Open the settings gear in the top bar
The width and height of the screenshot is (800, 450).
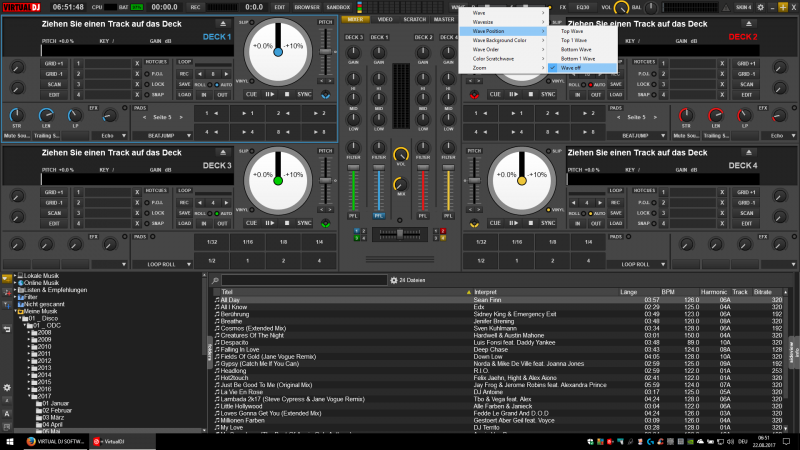760,7
